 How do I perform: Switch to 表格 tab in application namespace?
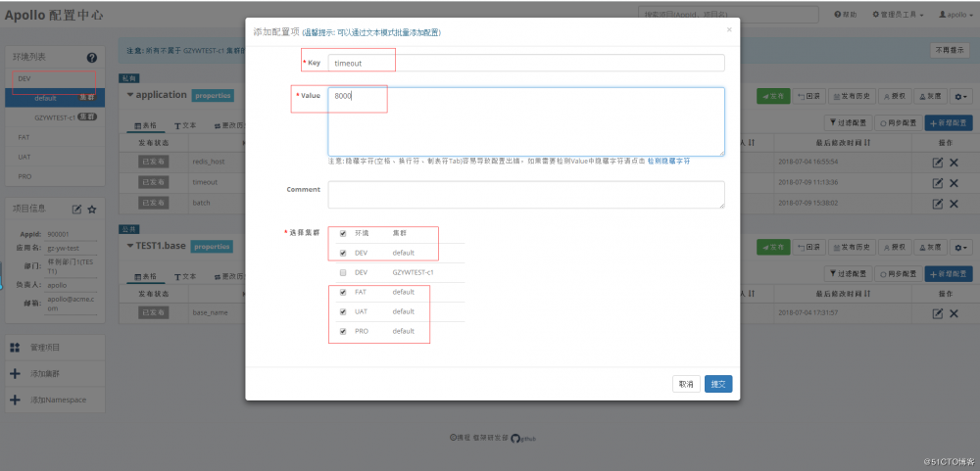[x=146, y=125]
